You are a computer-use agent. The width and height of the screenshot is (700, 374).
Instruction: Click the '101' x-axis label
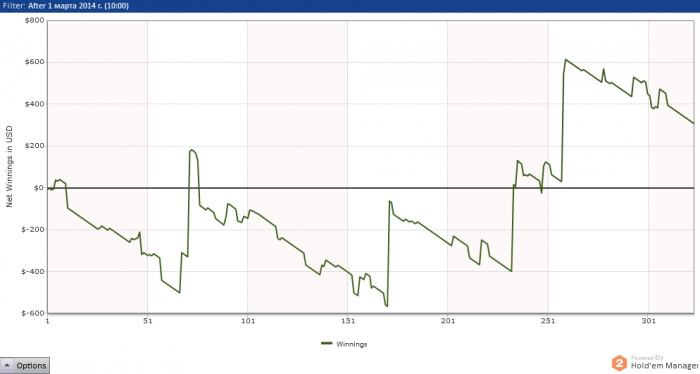click(248, 321)
